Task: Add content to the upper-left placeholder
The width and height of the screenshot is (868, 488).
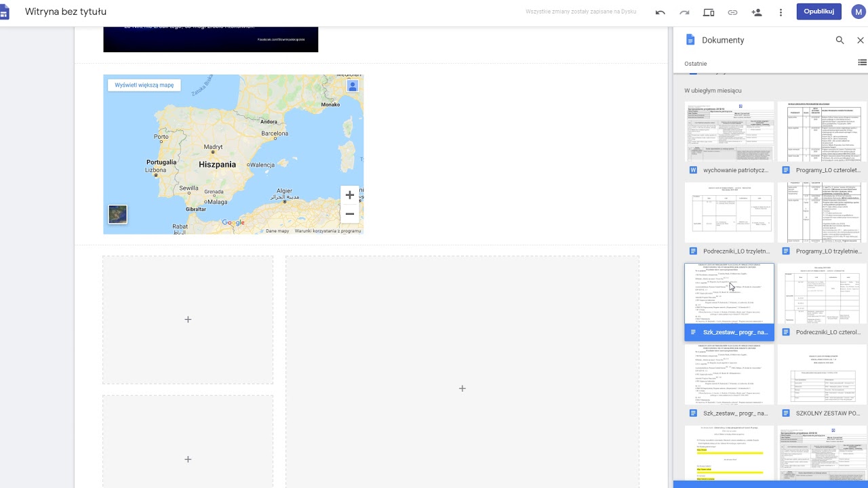Action: (188, 319)
